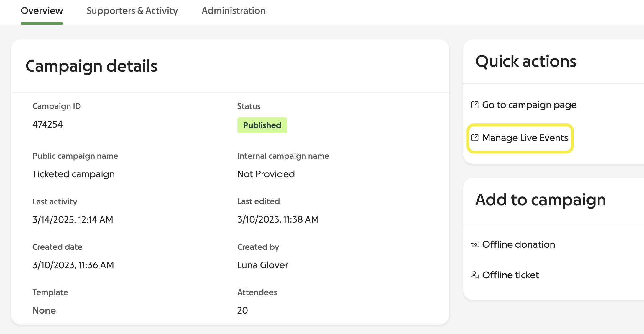Click the Not Provided internal name value

tap(266, 174)
